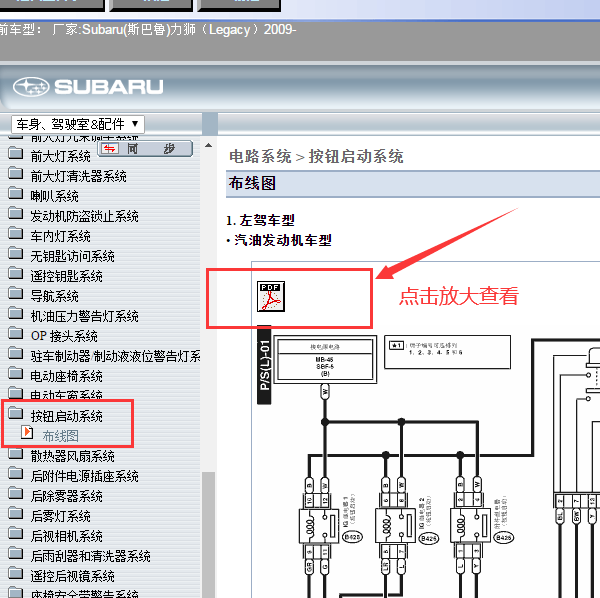This screenshot has width=600, height=598.
Task: Open the 车身、驾驶室&配件 dropdown
Action: (x=78, y=124)
